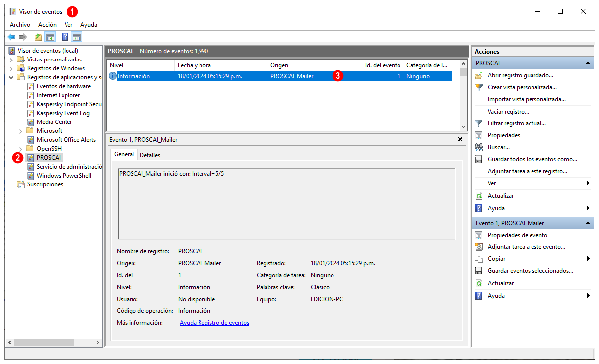Open the Copiar submenu arrow in Acciones
The image size is (599, 364).
[x=588, y=259]
